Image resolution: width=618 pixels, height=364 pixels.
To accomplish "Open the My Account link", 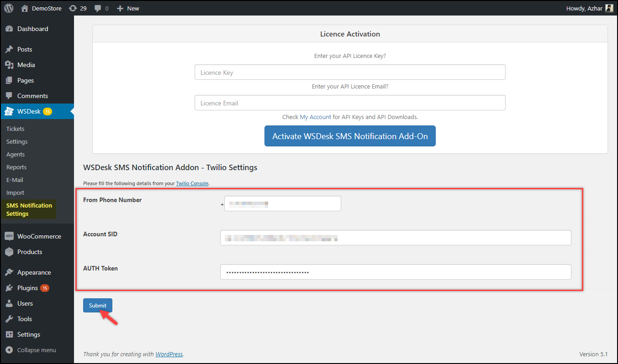I will [x=316, y=117].
